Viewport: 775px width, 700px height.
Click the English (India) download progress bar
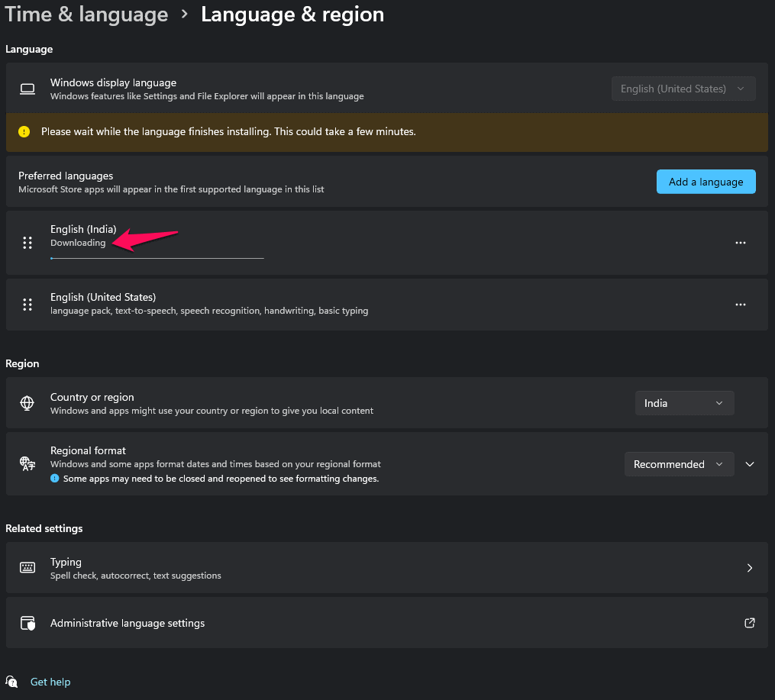point(157,258)
